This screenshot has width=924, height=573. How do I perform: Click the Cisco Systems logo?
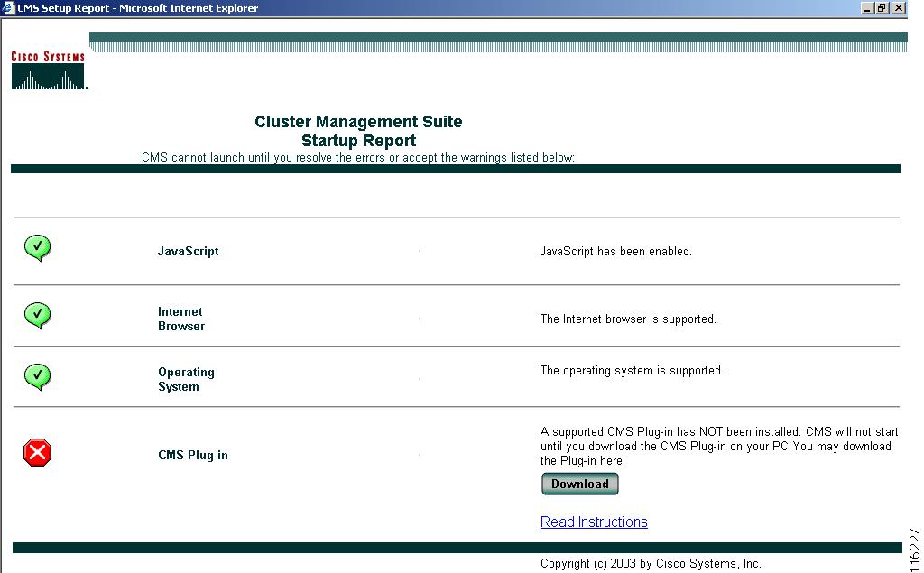click(49, 69)
